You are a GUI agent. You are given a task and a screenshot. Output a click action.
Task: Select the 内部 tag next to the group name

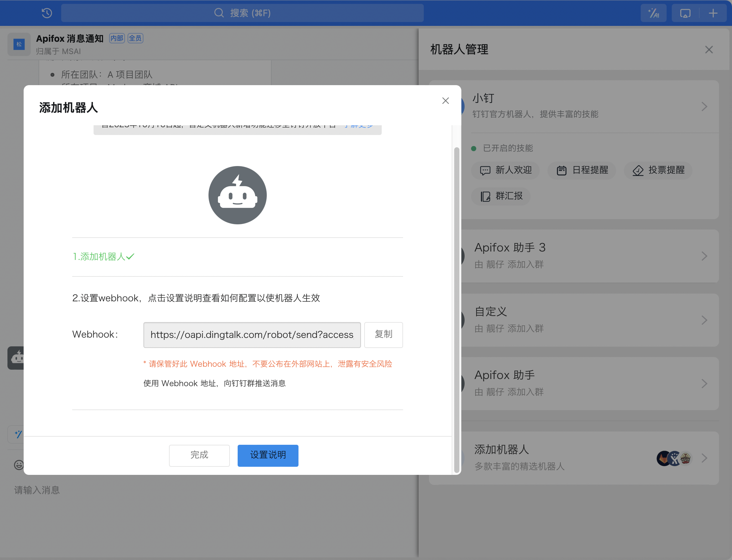(117, 38)
